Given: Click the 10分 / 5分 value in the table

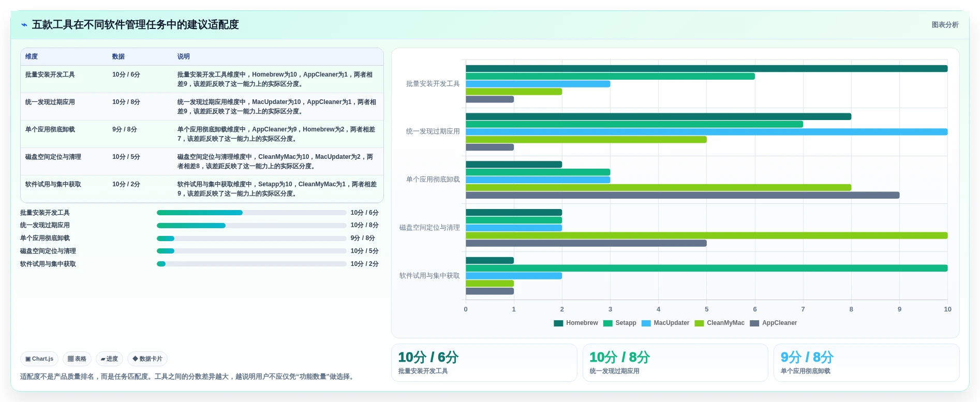Looking at the screenshot, I should (x=126, y=157).
